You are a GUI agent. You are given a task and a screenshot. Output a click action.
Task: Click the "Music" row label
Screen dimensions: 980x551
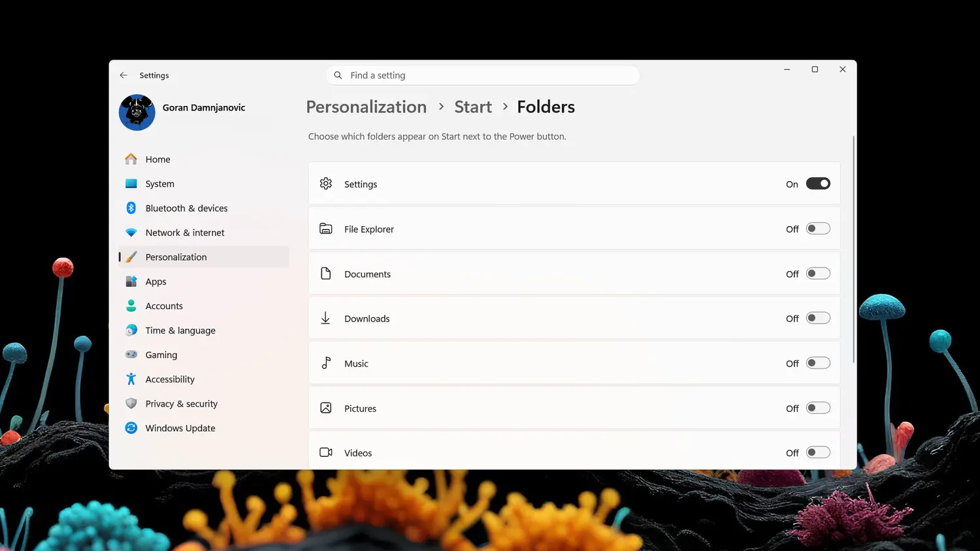(356, 364)
